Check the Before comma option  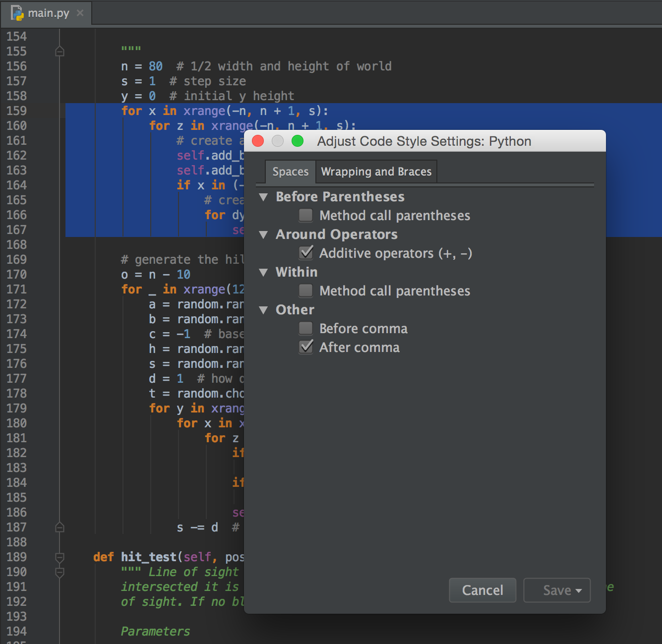(x=305, y=328)
